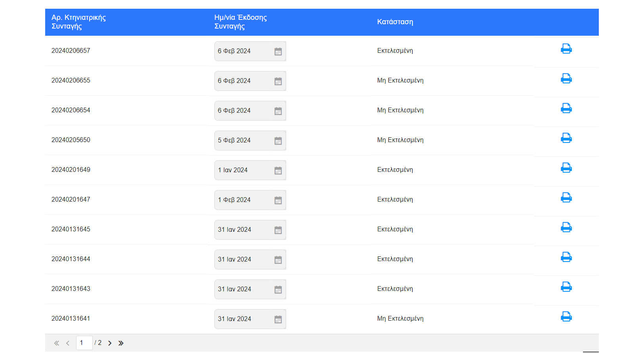The height and width of the screenshot is (354, 644).
Task: Jump to the last page
Action: click(121, 343)
